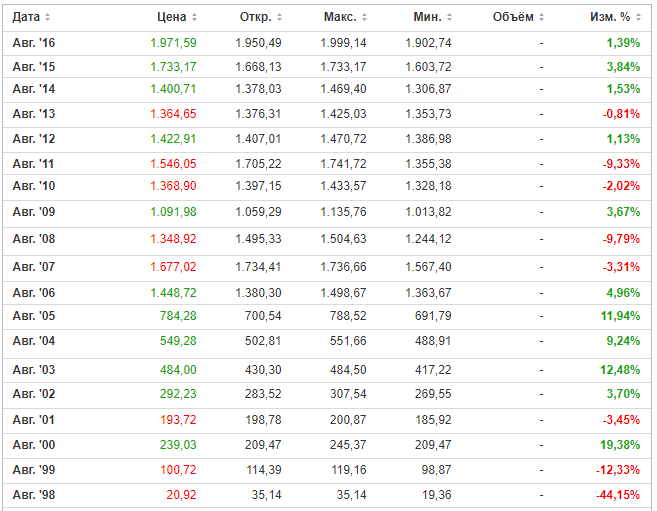Select the Авг. '00 date cell

click(x=34, y=445)
